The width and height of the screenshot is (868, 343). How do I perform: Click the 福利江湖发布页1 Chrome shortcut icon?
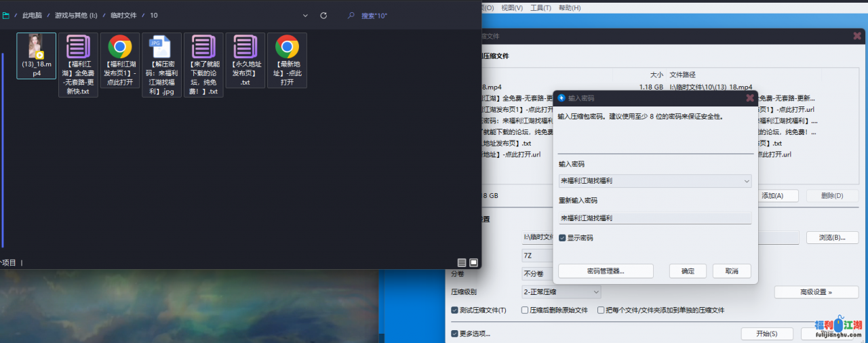120,47
